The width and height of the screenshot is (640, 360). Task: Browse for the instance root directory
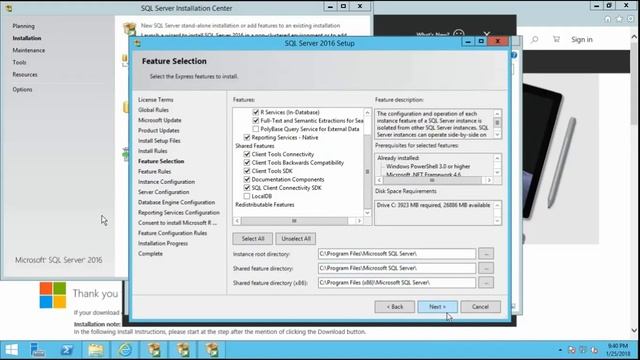(x=486, y=254)
